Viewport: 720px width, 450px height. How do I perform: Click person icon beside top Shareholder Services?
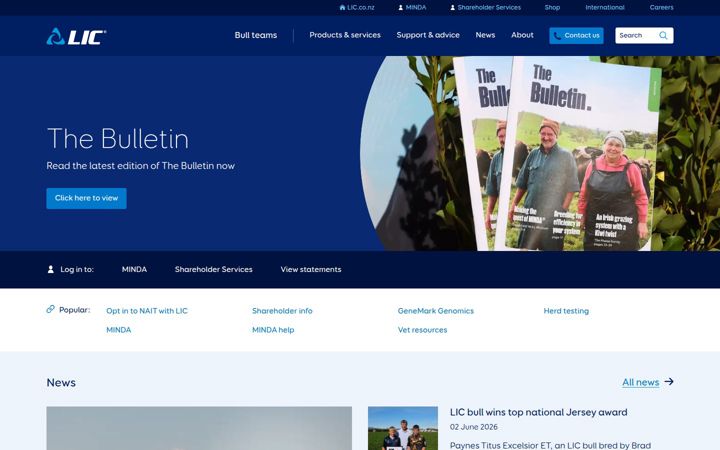452,7
